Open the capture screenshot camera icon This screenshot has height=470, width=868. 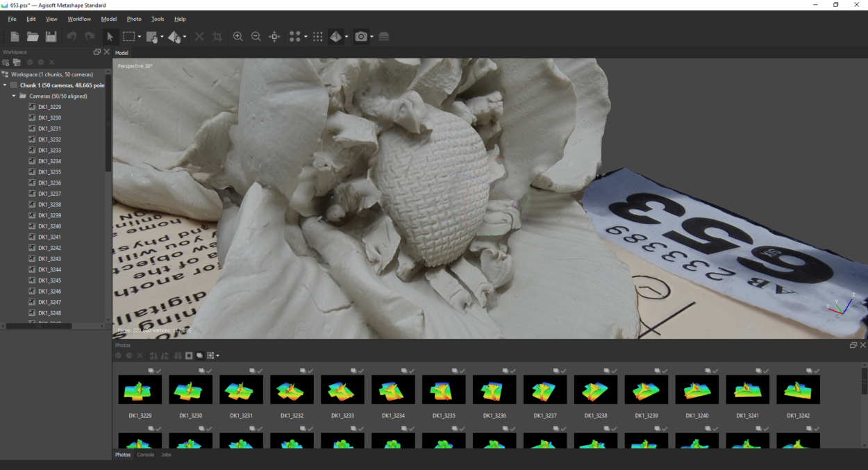pyautogui.click(x=362, y=37)
